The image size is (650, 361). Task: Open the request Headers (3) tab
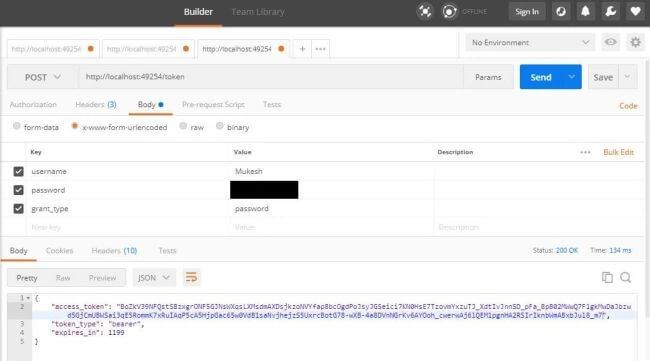pos(96,104)
